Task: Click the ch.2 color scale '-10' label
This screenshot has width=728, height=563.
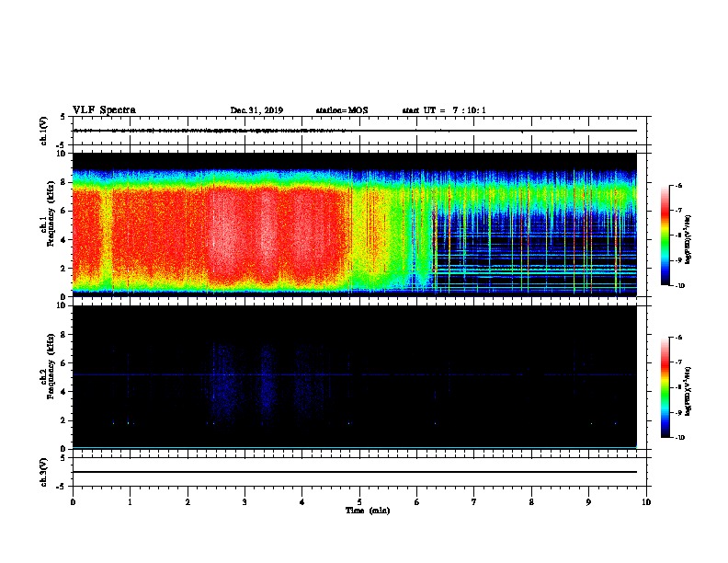Action: [x=679, y=438]
